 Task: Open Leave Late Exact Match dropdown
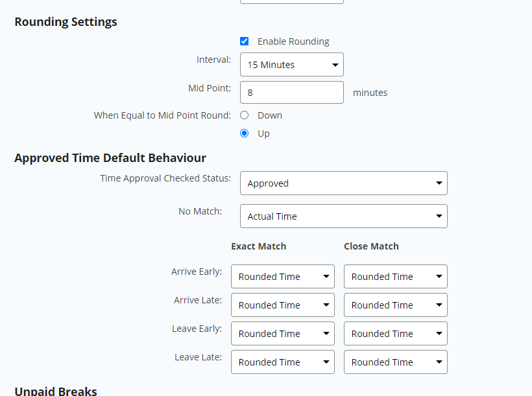click(283, 362)
